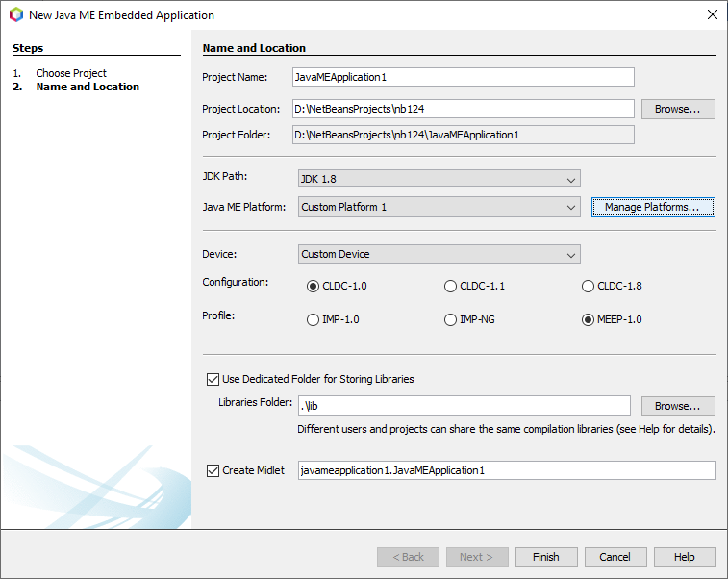Image resolution: width=728 pixels, height=579 pixels.
Task: Click the Configuration label
Action: pyautogui.click(x=236, y=283)
